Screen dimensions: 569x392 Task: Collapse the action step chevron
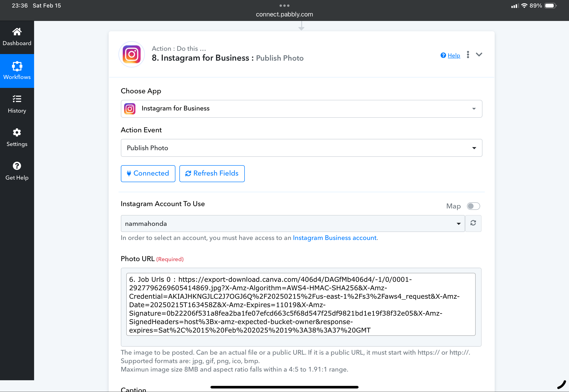click(x=479, y=55)
